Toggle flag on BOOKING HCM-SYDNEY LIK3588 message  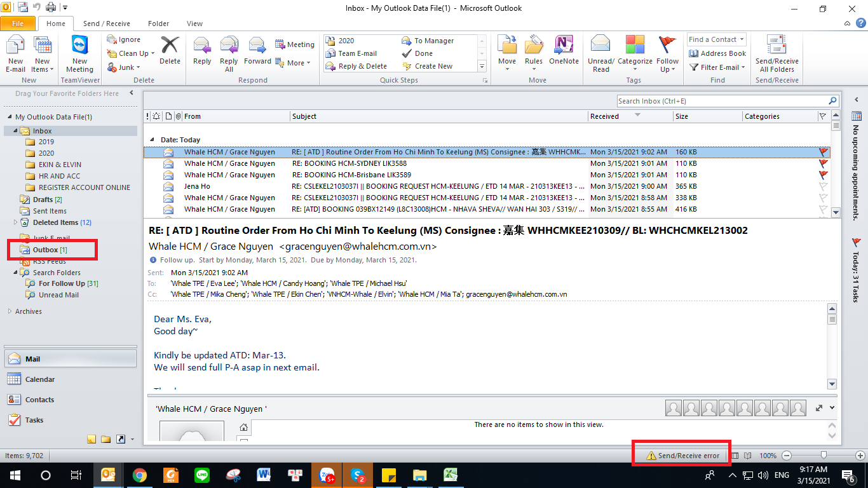pyautogui.click(x=824, y=163)
